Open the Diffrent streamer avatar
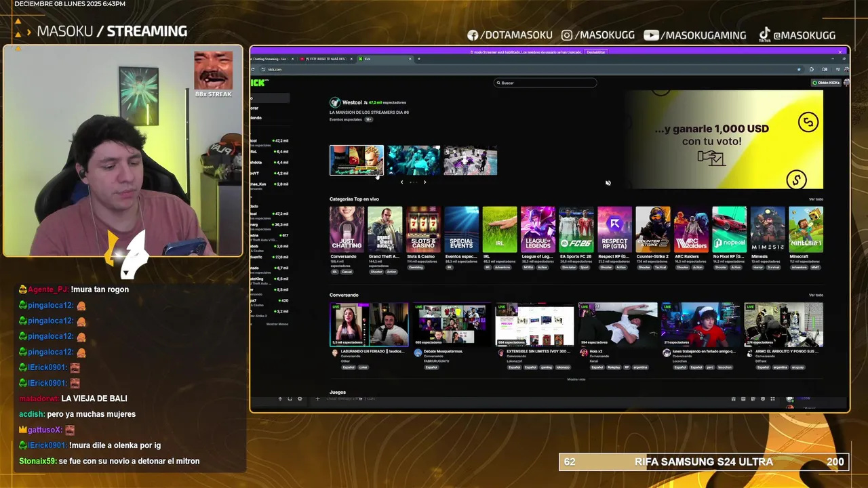 pyautogui.click(x=749, y=353)
